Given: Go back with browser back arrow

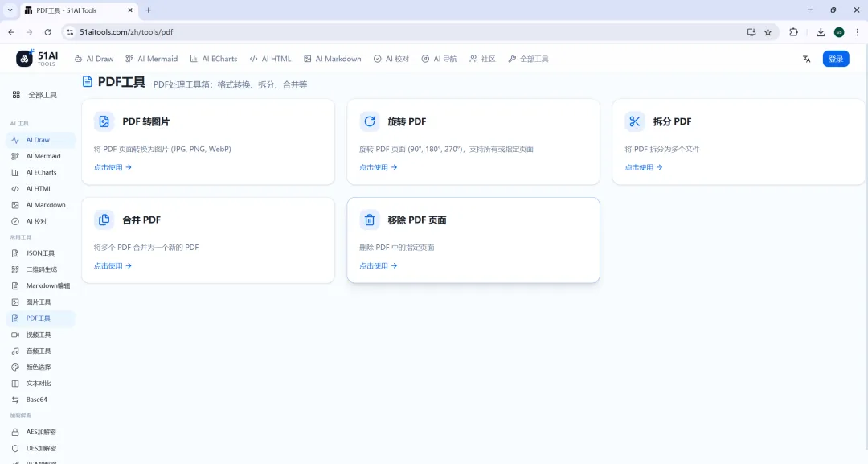Looking at the screenshot, I should (x=11, y=32).
